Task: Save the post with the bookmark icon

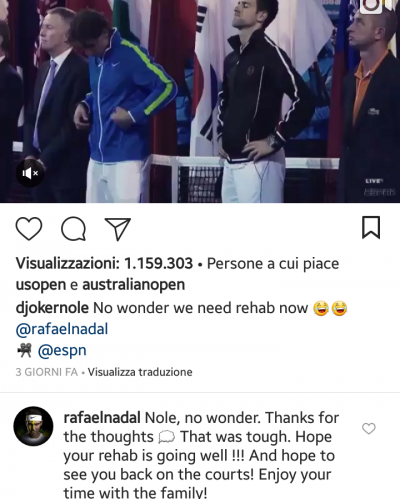Action: pyautogui.click(x=371, y=227)
